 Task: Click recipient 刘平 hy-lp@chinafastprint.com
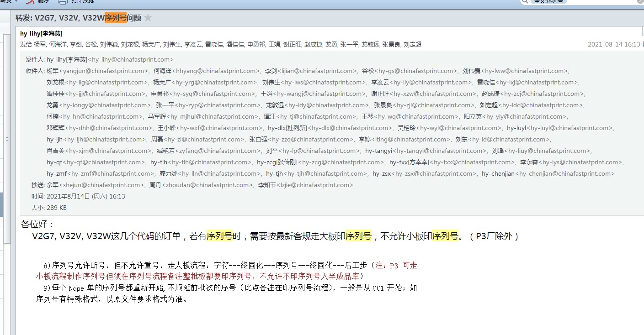pos(314,151)
